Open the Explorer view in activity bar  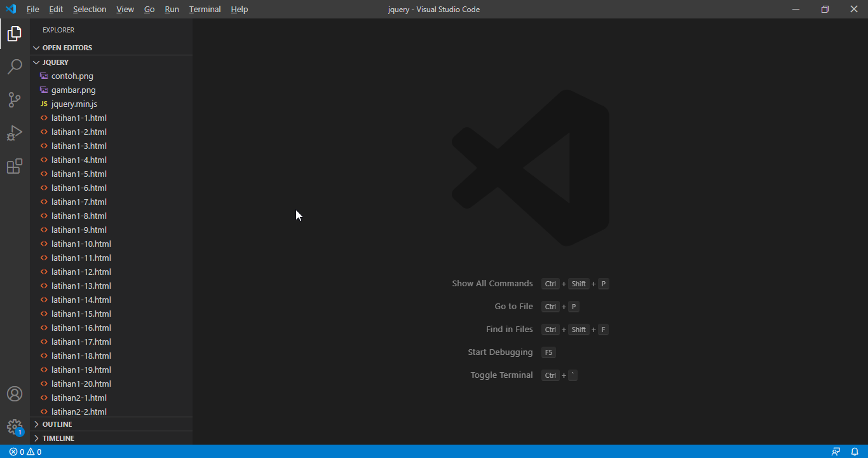15,34
